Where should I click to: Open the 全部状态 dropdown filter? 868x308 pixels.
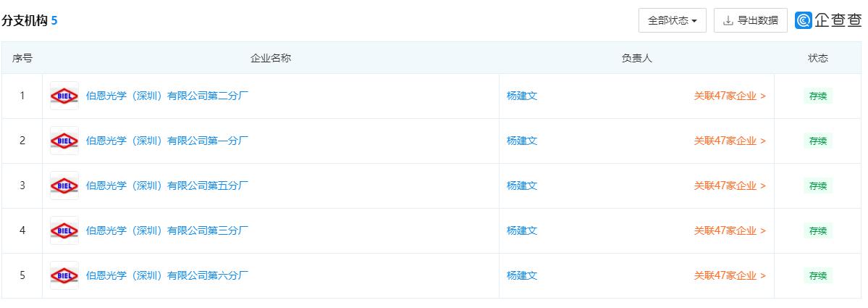pos(673,20)
